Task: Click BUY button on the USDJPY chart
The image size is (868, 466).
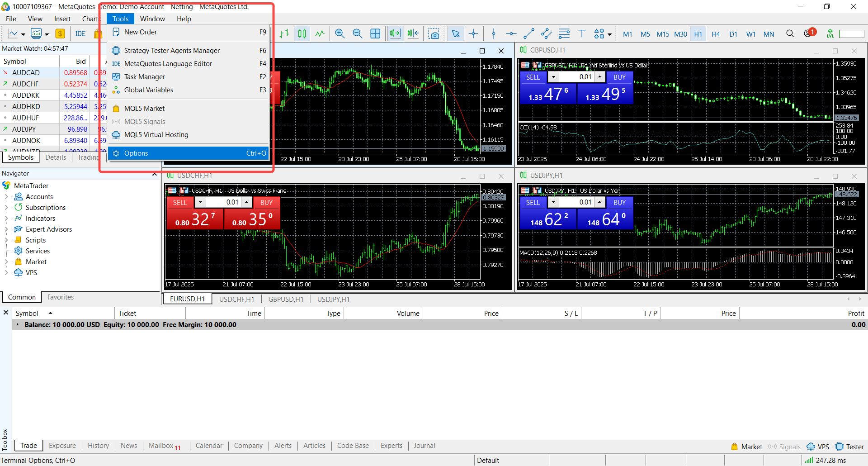Action: (619, 203)
